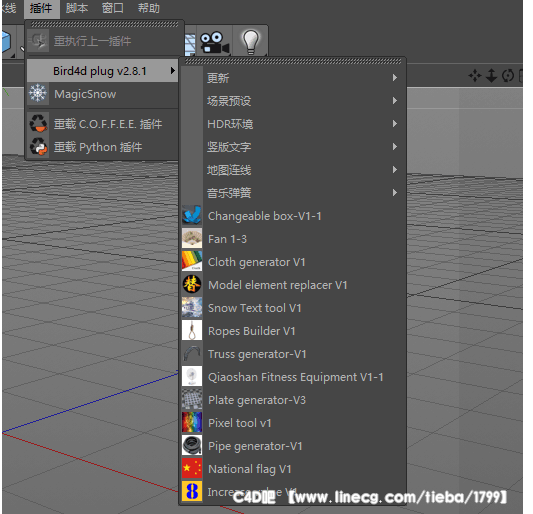This screenshot has width=533, height=514.
Task: Click the Truss generator-V1 icon
Action: [x=192, y=353]
